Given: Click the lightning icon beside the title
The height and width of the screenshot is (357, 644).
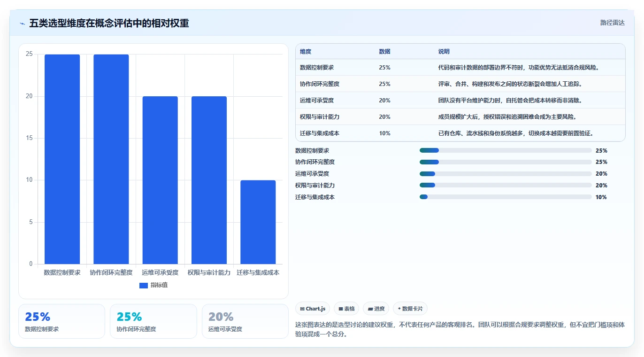Looking at the screenshot, I should [x=22, y=23].
